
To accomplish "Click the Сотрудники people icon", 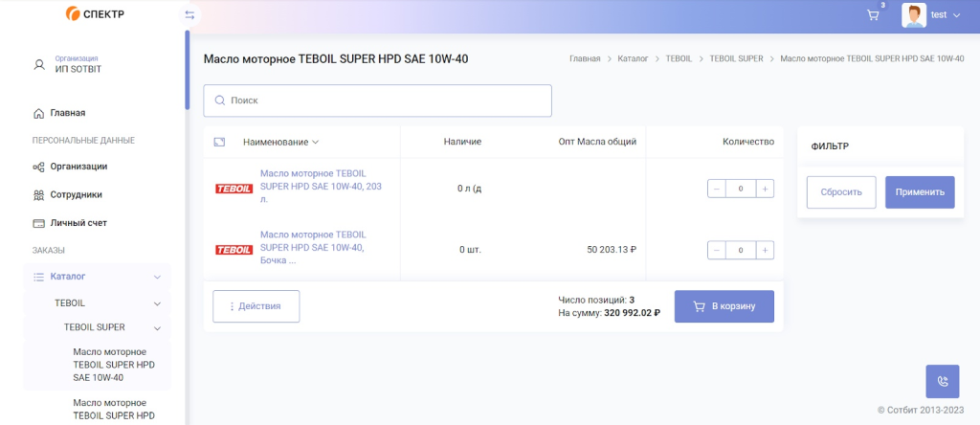I will [38, 195].
